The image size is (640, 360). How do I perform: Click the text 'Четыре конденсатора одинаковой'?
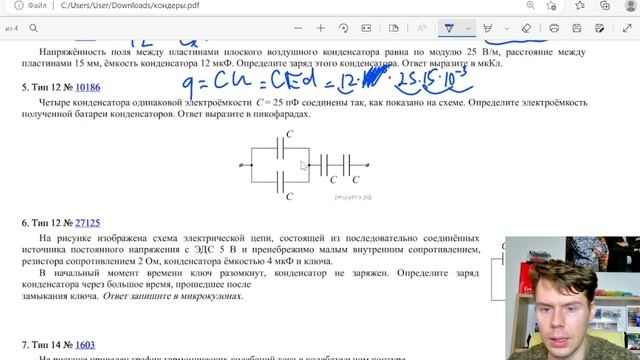click(111, 102)
